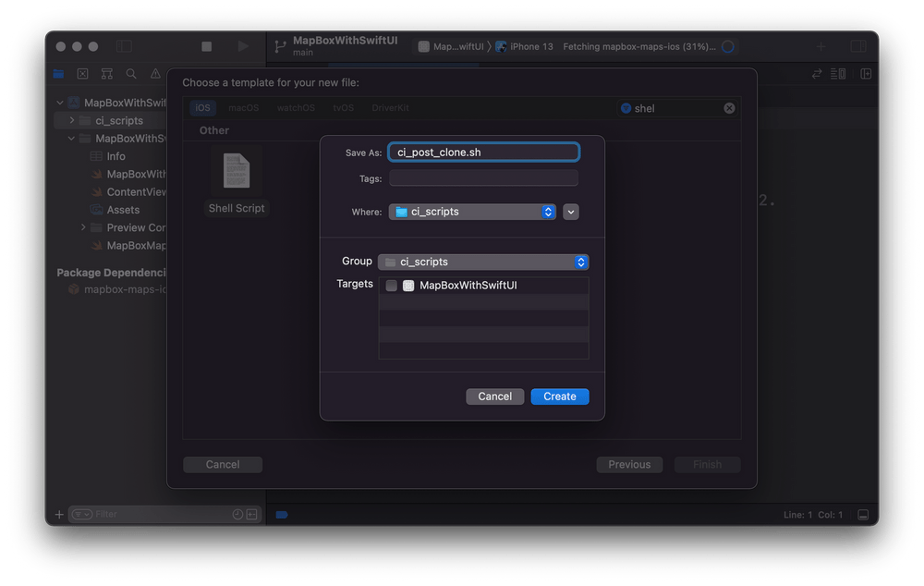
Task: Open the Issue navigator warning icon
Action: tap(155, 74)
